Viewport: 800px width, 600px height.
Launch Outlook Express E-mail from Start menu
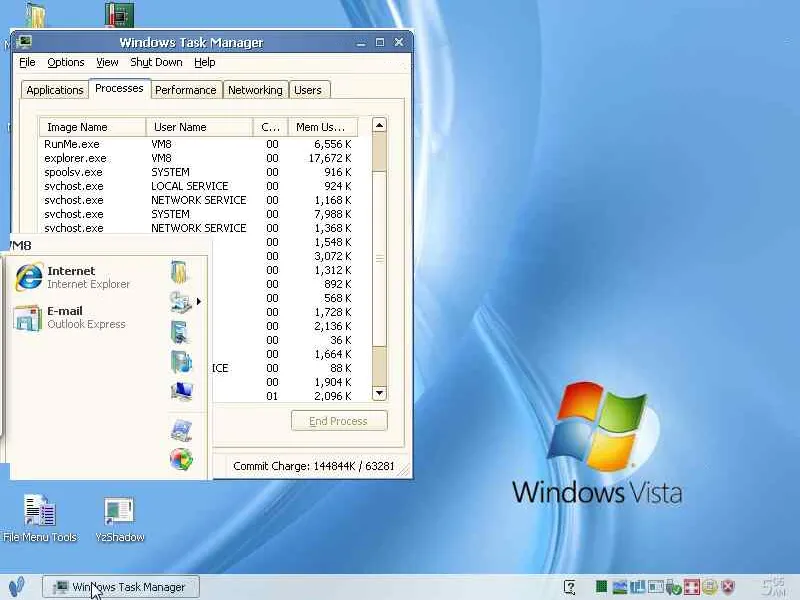pyautogui.click(x=69, y=317)
